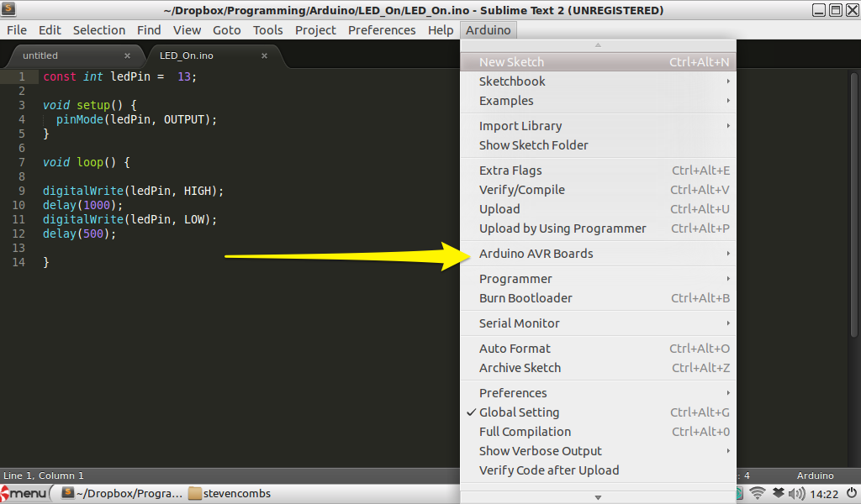The height and width of the screenshot is (504, 861).
Task: Click the Wi-Fi network tray icon
Action: pyautogui.click(x=758, y=493)
